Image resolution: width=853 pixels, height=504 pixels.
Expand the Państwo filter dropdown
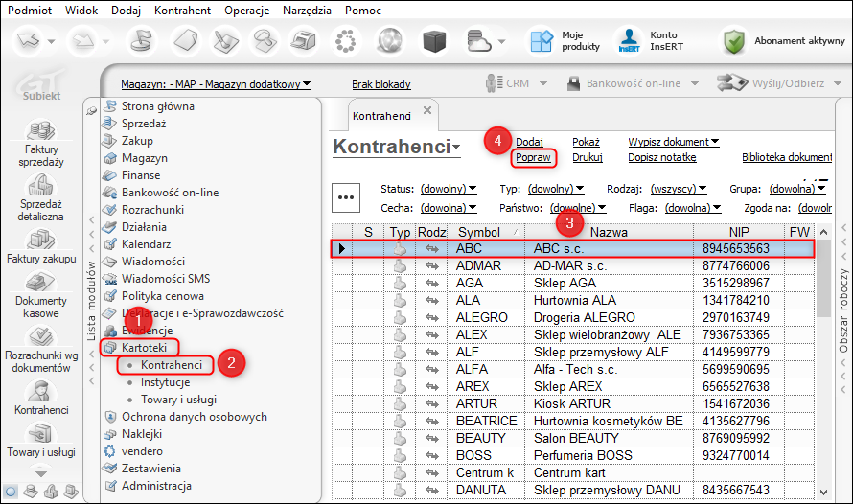(578, 207)
